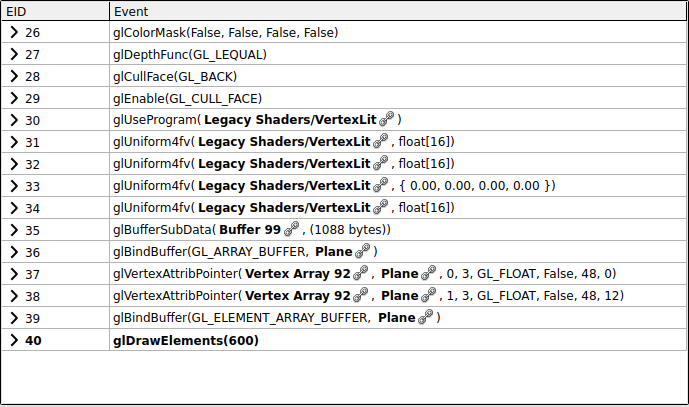Expand event 26 glColorMask
This screenshot has width=689, height=407.
pyautogui.click(x=14, y=32)
